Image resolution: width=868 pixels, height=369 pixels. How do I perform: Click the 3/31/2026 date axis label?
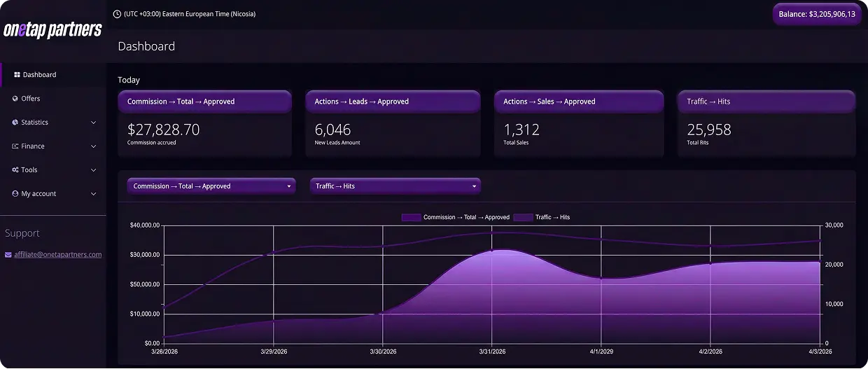point(492,351)
